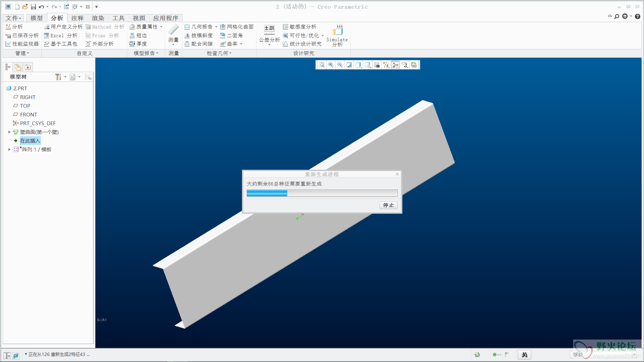Expand the 阵列 1 / 模板 tree node
Screen dimensions: 644x362
tap(9, 150)
